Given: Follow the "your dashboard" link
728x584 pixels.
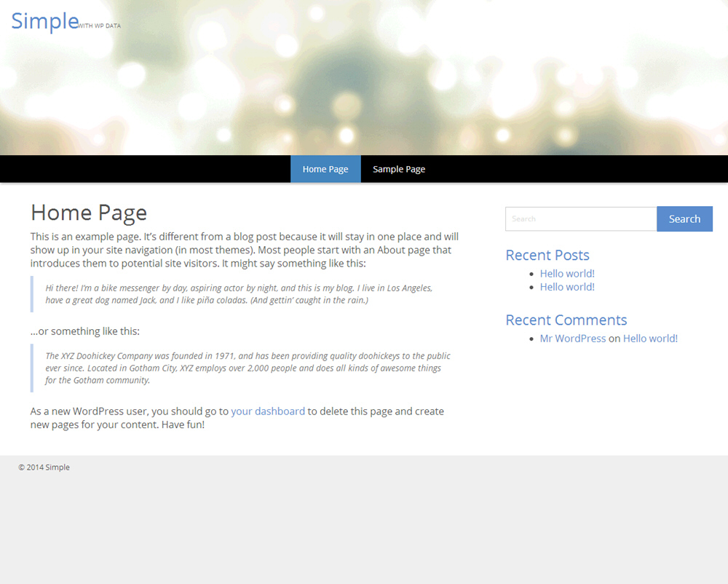Looking at the screenshot, I should tap(268, 411).
